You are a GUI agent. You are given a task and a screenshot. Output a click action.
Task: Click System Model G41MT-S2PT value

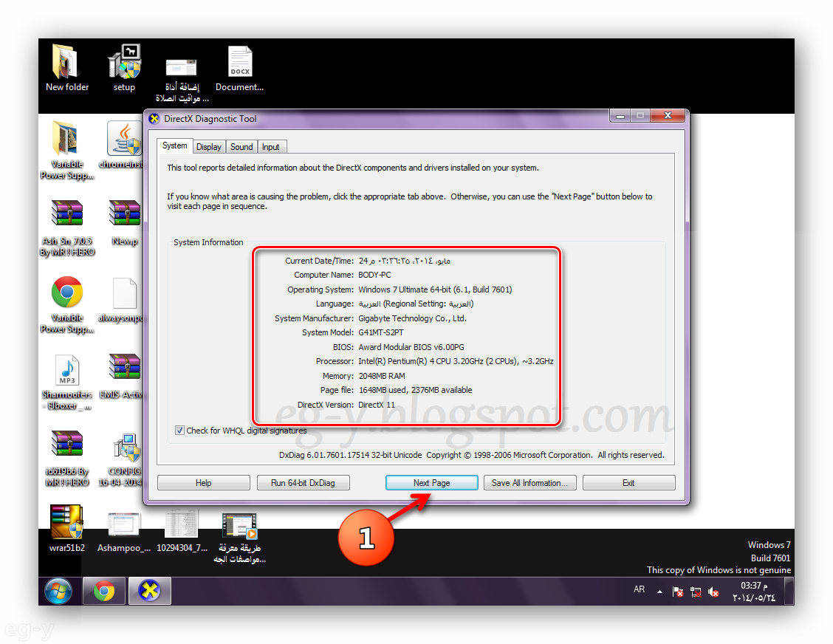[381, 332]
